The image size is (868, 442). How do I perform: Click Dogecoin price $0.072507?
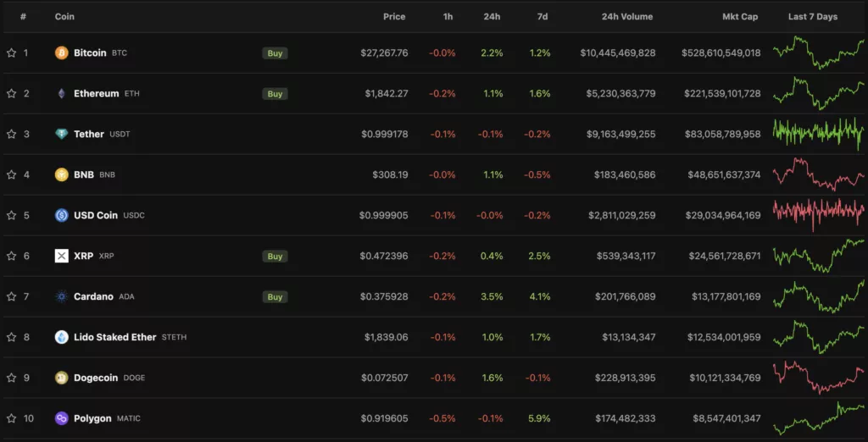point(385,378)
